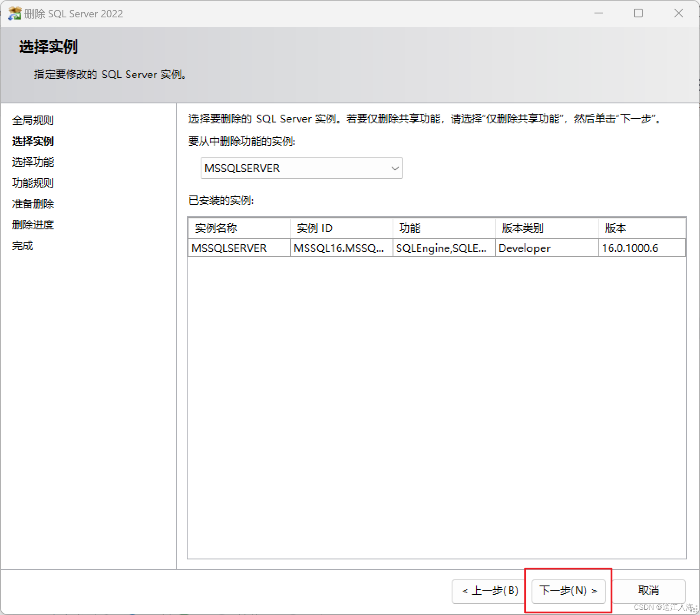Click the 版本类别 column header
The width and height of the screenshot is (700, 615).
[x=547, y=228]
